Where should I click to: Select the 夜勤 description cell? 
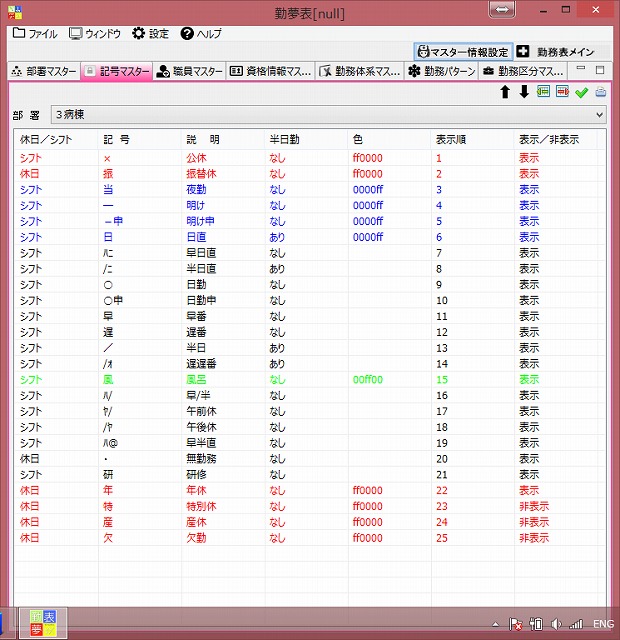click(196, 190)
